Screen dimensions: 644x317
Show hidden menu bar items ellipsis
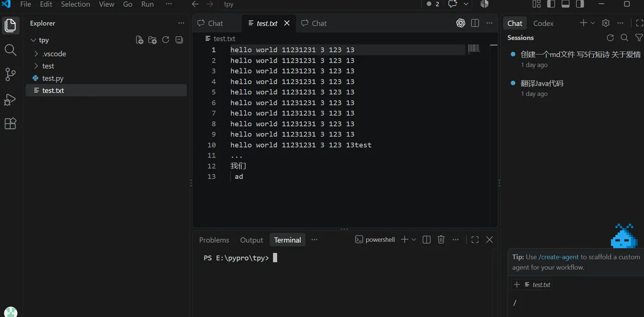169,4
